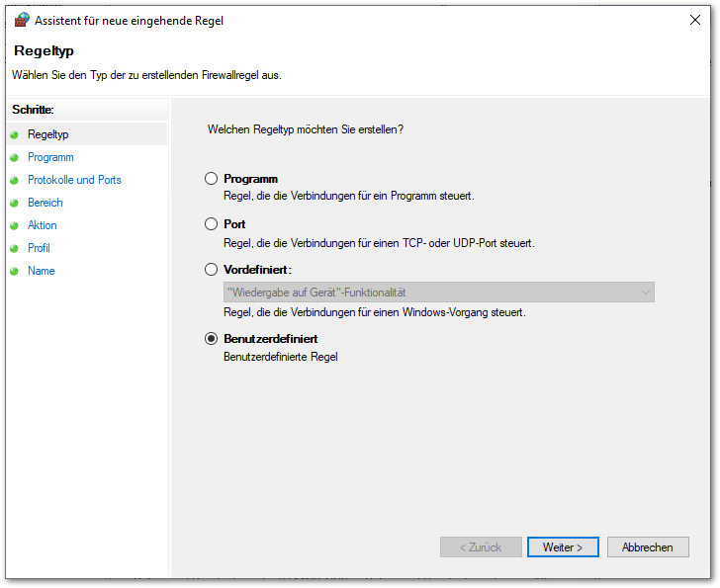The height and width of the screenshot is (588, 720).
Task: Click green bullet next to Protokolle und Ports
Action: [x=14, y=180]
